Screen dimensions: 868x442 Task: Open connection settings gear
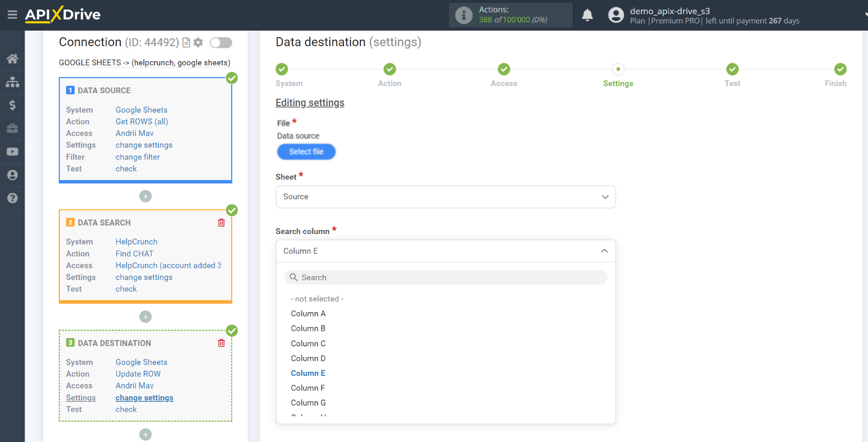[198, 43]
